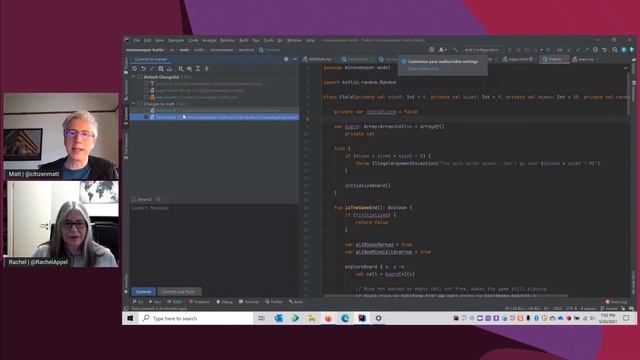Click Show Diff icon in Commit toolbar
The width and height of the screenshot is (640, 360).
pyautogui.click(x=152, y=69)
